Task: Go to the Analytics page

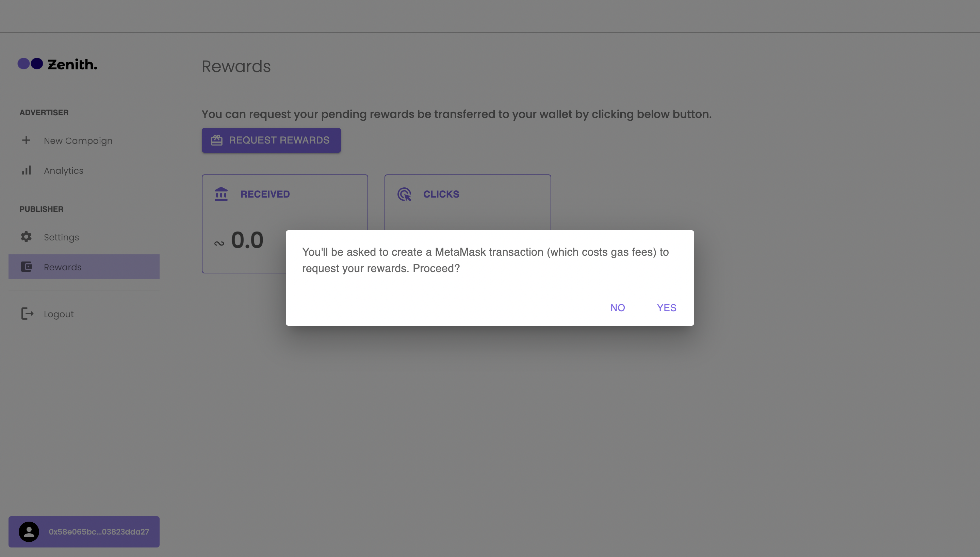Action: pyautogui.click(x=64, y=171)
